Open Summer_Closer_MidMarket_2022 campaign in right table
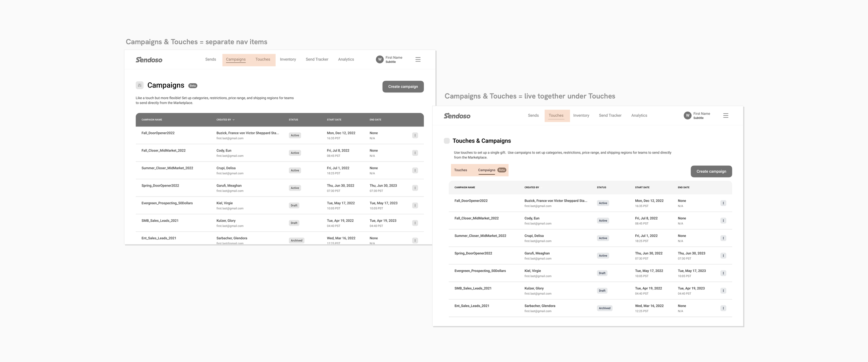 pos(480,236)
